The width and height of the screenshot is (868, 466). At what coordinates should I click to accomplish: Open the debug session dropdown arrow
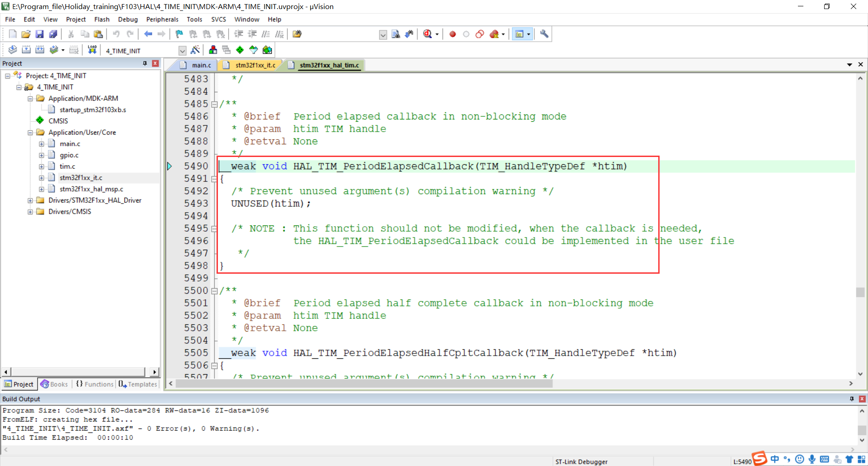pyautogui.click(x=437, y=34)
